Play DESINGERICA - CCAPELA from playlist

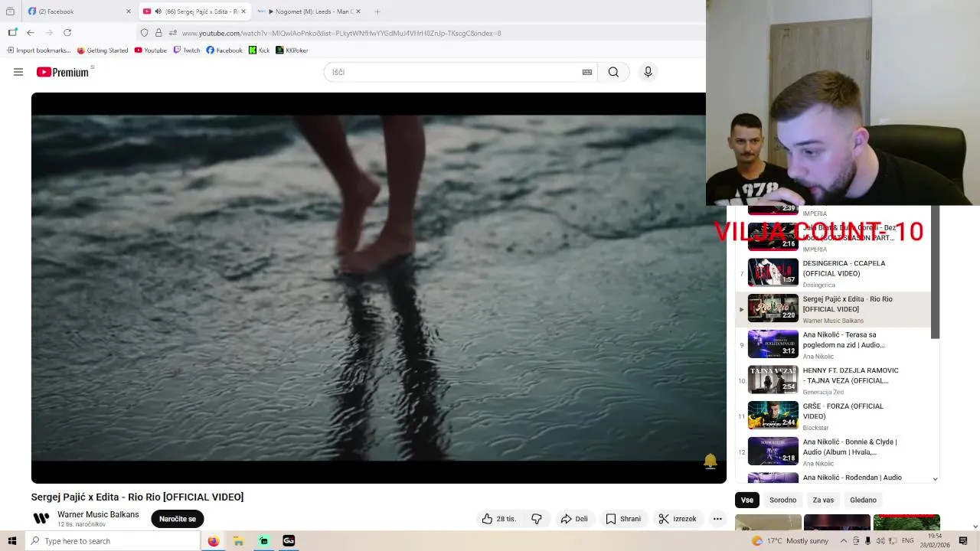[x=833, y=273]
